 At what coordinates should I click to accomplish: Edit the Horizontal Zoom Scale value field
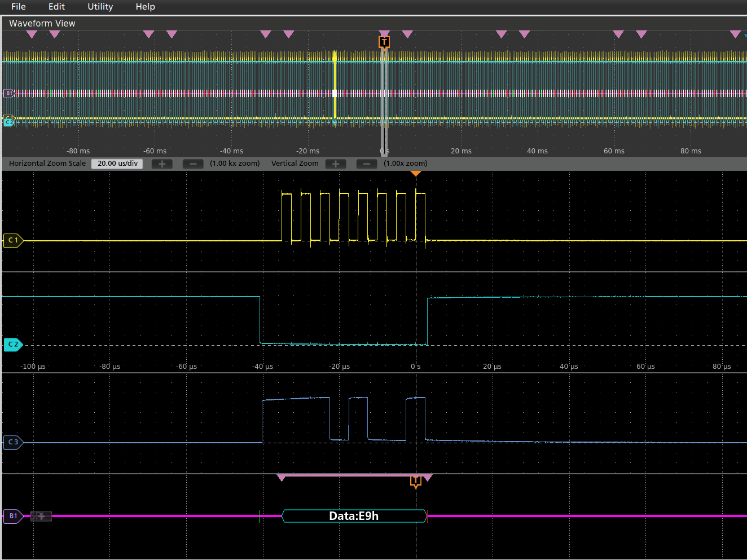[117, 164]
